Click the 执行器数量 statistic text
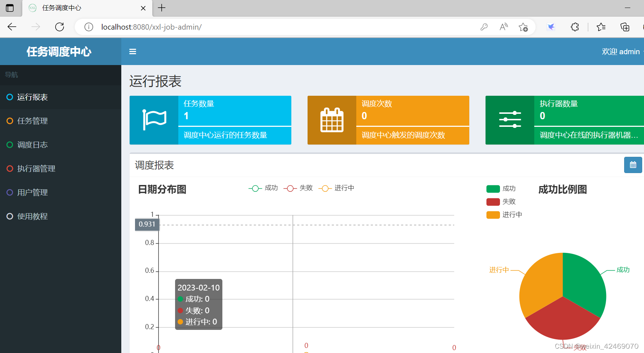Screen dimensions: 644x353 (x=559, y=104)
